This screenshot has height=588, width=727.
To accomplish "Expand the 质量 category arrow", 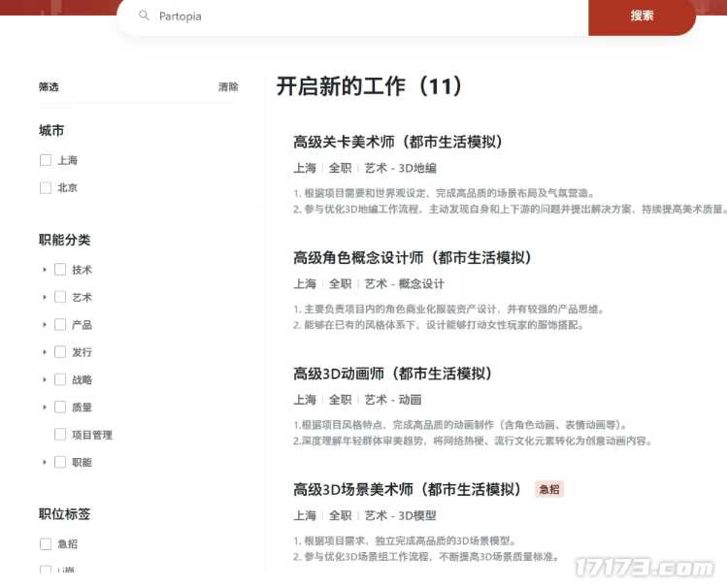I will click(45, 408).
